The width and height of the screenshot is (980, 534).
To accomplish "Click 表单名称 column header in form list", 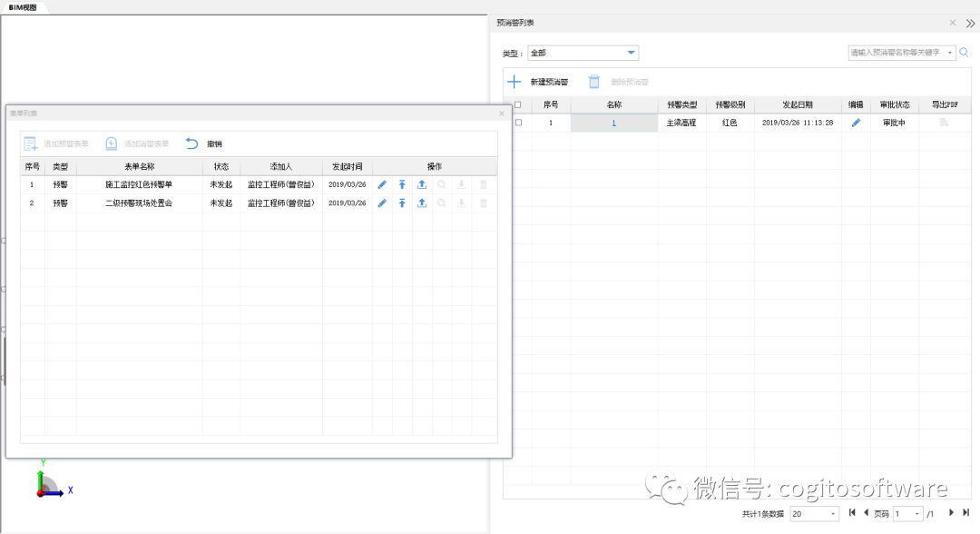I will click(x=140, y=166).
